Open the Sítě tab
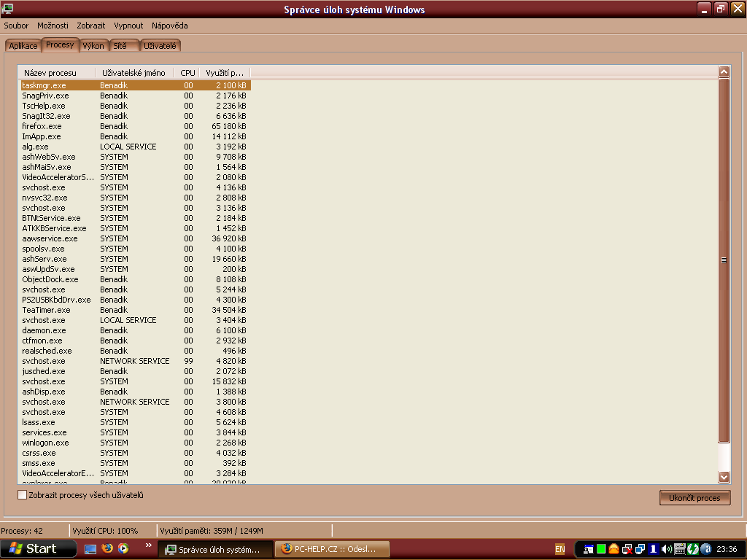This screenshot has height=560, width=747. 124,46
